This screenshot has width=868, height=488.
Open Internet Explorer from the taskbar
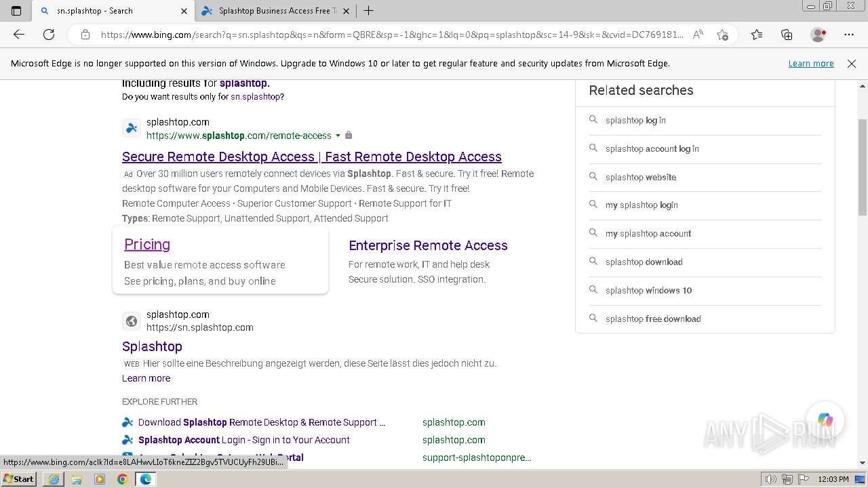pos(54,479)
